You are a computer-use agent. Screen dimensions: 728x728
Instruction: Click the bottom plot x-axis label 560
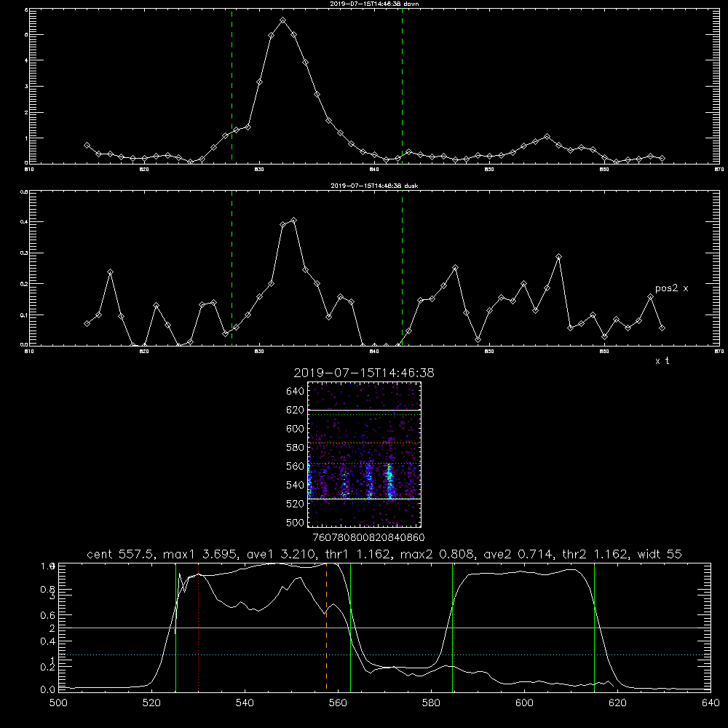point(338,703)
